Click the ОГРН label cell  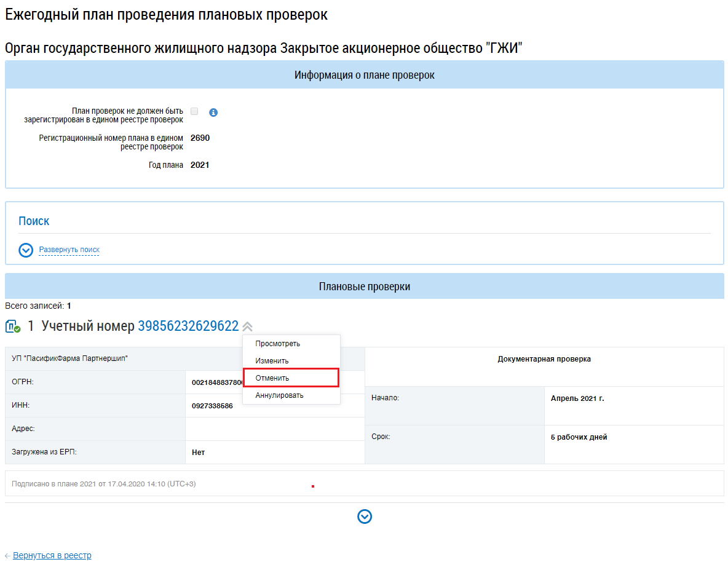coord(95,382)
